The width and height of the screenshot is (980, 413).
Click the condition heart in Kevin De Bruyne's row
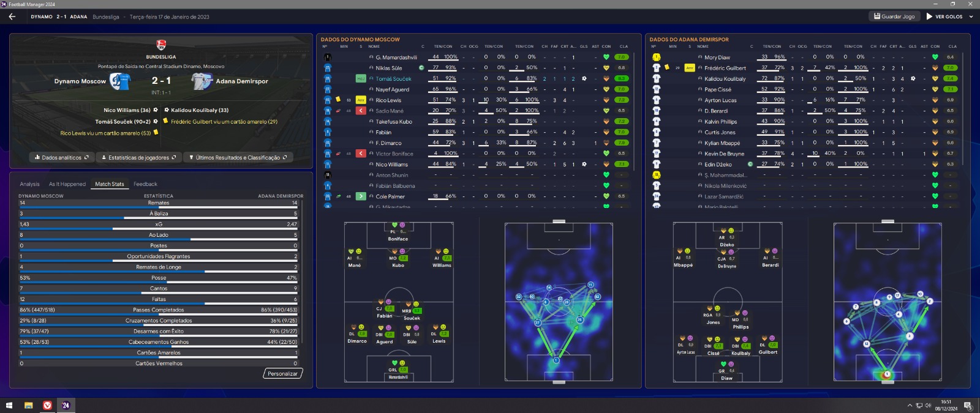click(935, 154)
